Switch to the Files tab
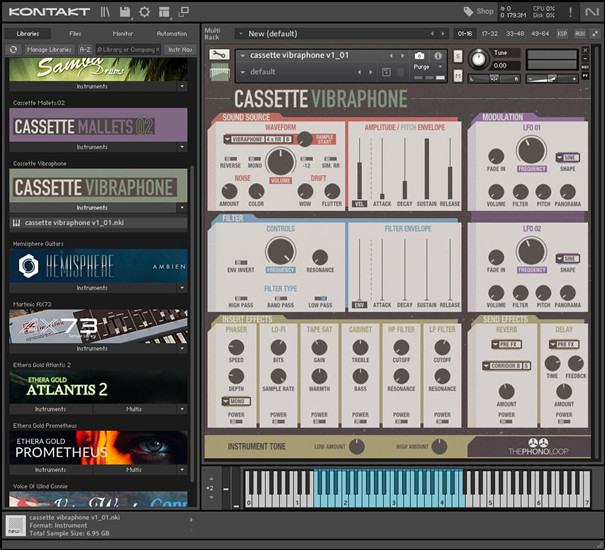 [x=75, y=33]
